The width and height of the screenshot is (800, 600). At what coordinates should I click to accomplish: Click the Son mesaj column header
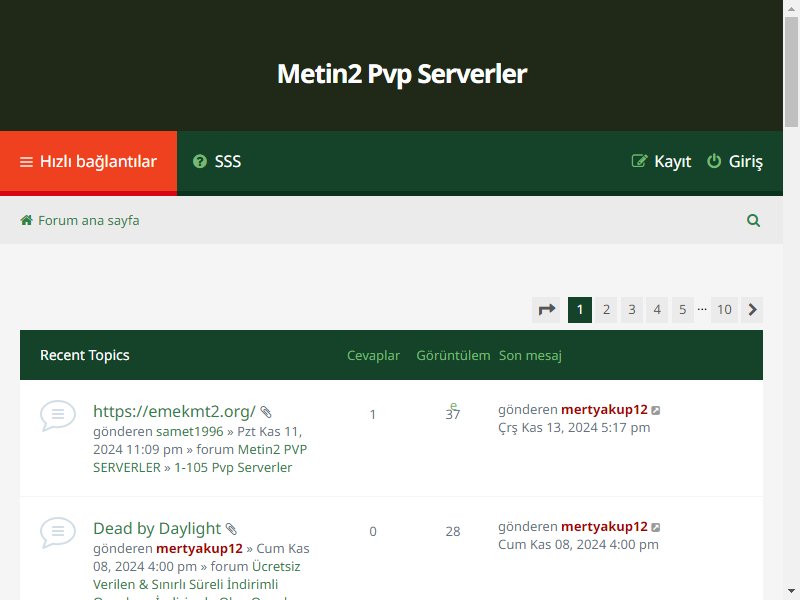(530, 355)
